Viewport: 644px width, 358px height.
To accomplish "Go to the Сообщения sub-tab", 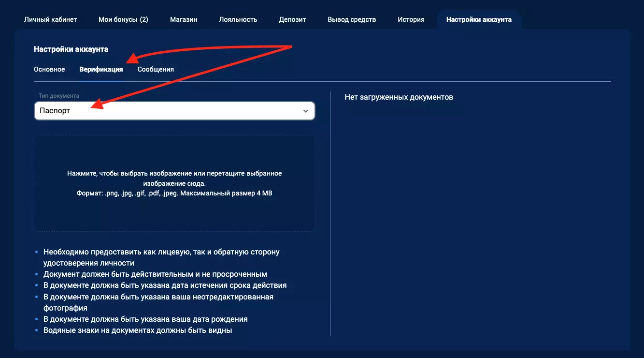I will point(155,69).
